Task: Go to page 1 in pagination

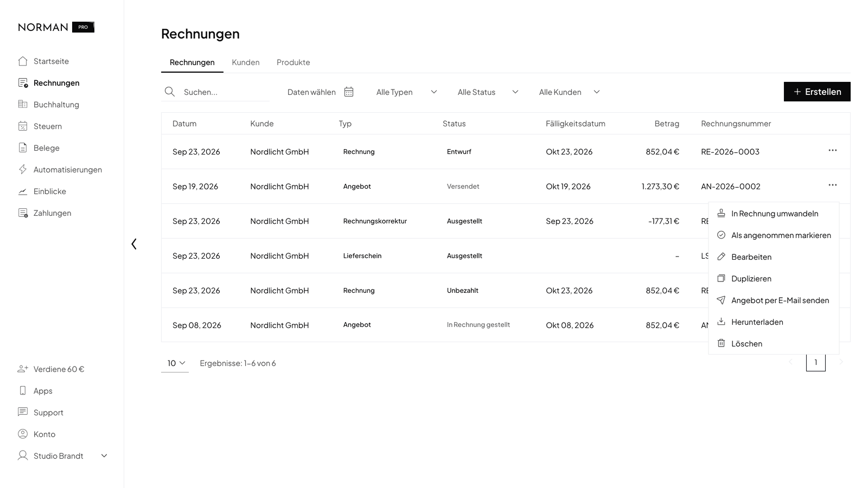Action: (x=816, y=362)
